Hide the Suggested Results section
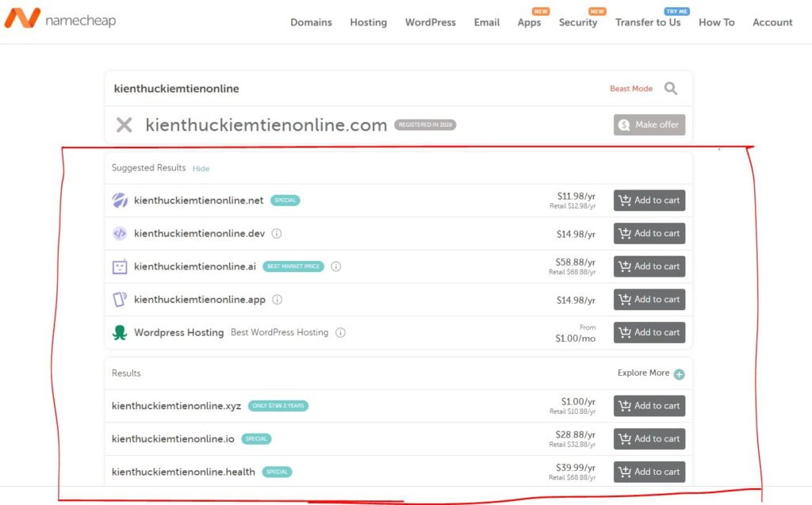812x505 pixels. point(201,169)
